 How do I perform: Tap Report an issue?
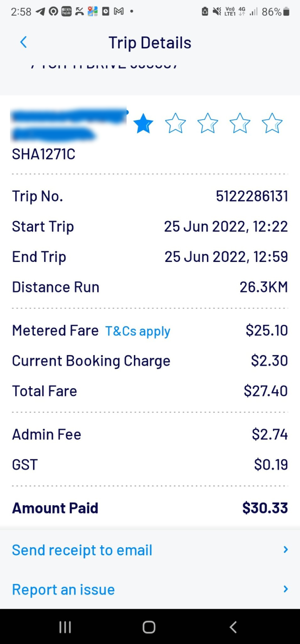63,590
